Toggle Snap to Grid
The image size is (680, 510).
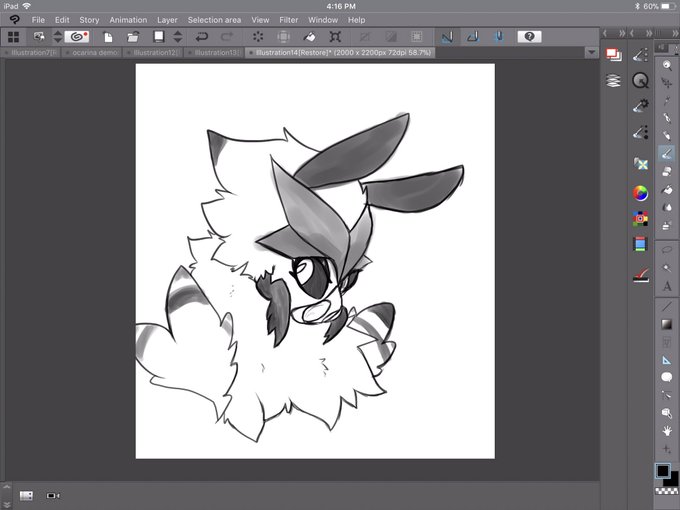coord(499,37)
